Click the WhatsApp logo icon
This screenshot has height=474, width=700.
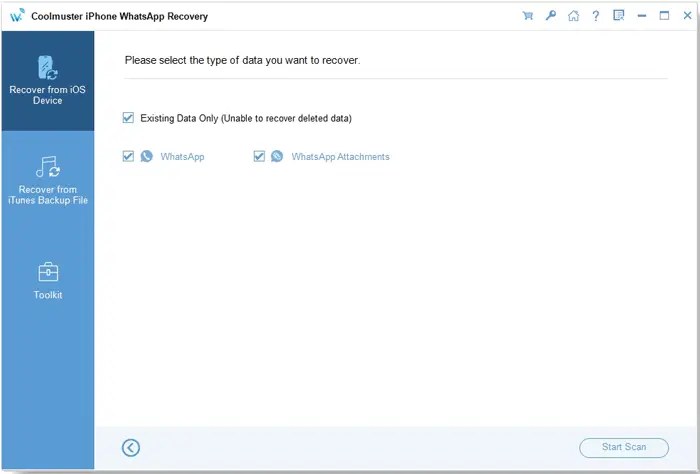147,157
